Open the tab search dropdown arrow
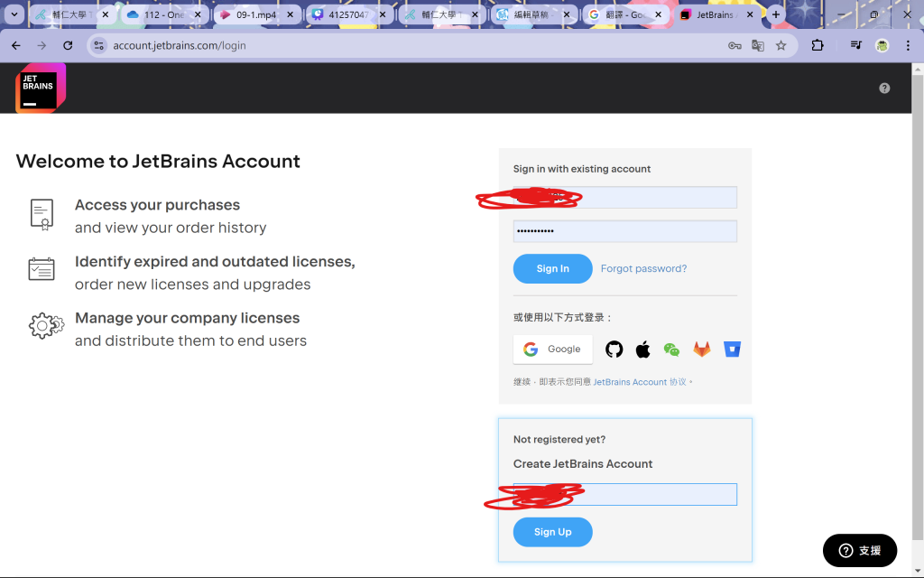Viewport: 924px width, 578px height. click(x=14, y=14)
